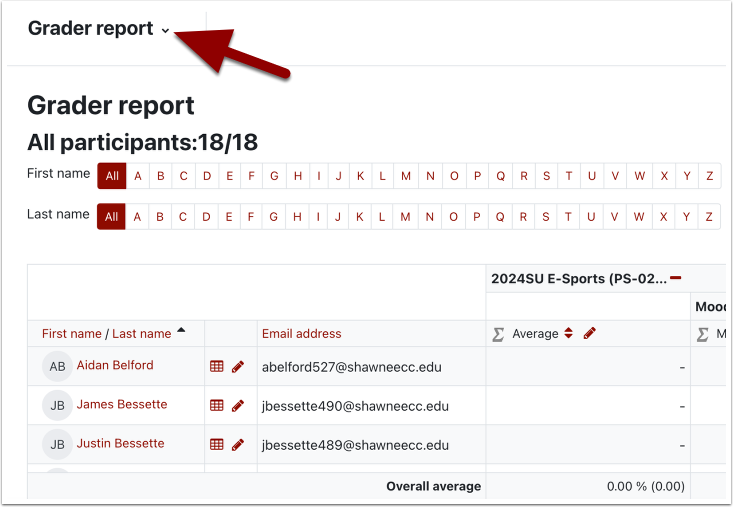Sort by Last name column link
This screenshot has height=507, width=733.
[141, 334]
